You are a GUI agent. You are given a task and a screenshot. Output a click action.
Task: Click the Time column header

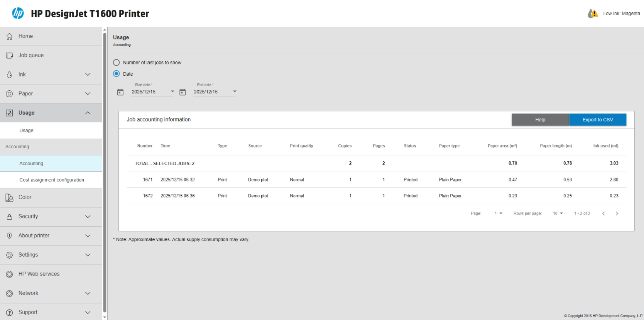pos(165,146)
